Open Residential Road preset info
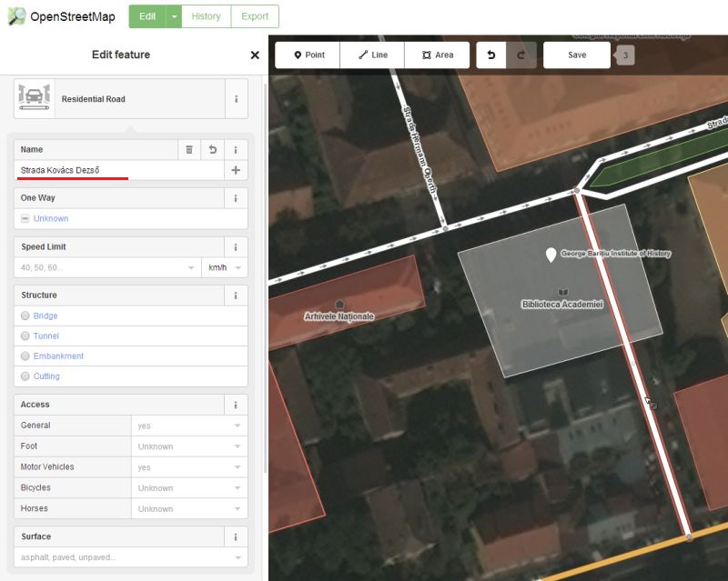 [237, 99]
